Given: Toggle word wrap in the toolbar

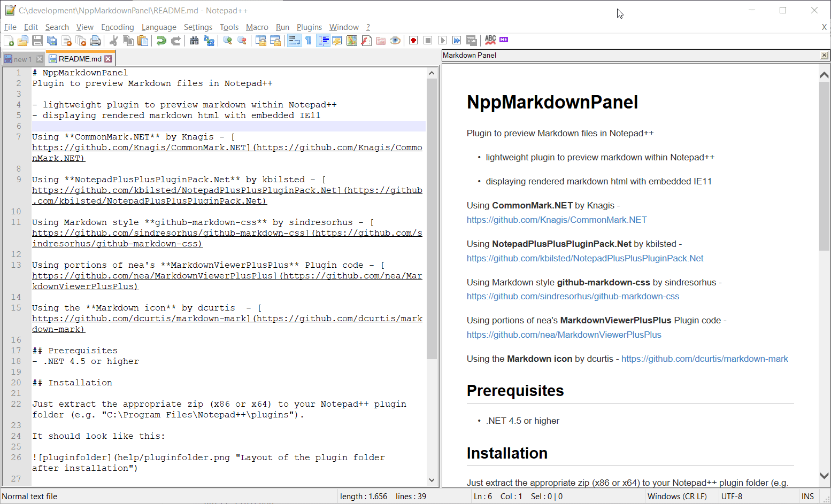Looking at the screenshot, I should (x=294, y=41).
